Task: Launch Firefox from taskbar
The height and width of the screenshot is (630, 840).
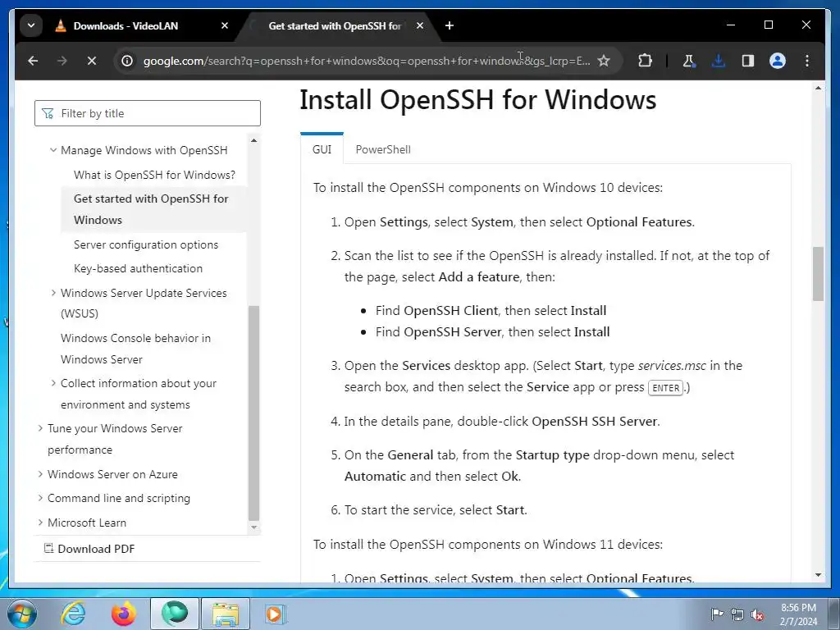Action: [123, 614]
